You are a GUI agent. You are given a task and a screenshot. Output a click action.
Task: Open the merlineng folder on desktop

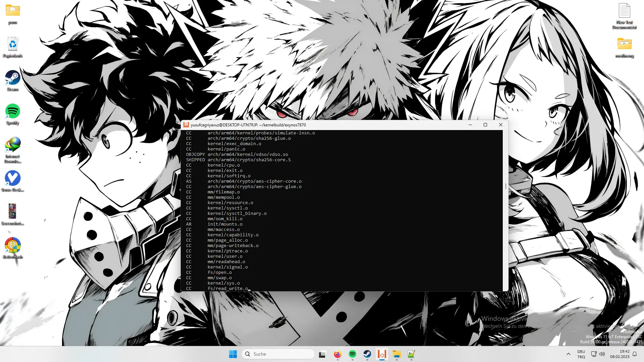tap(625, 47)
